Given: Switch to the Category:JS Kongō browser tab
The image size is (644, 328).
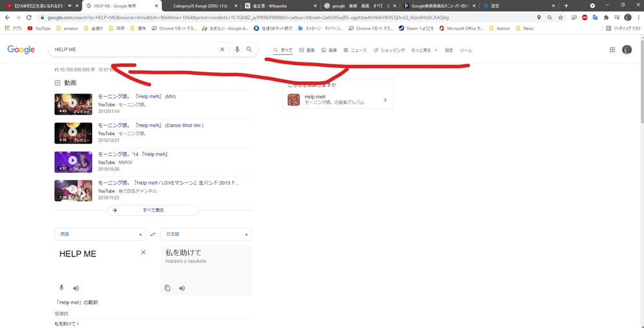Looking at the screenshot, I should coord(201,6).
